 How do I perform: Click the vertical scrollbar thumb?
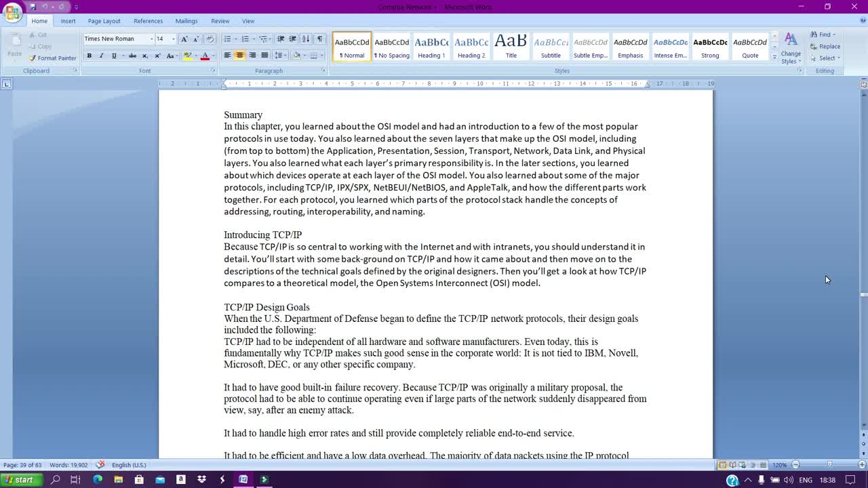point(863,295)
